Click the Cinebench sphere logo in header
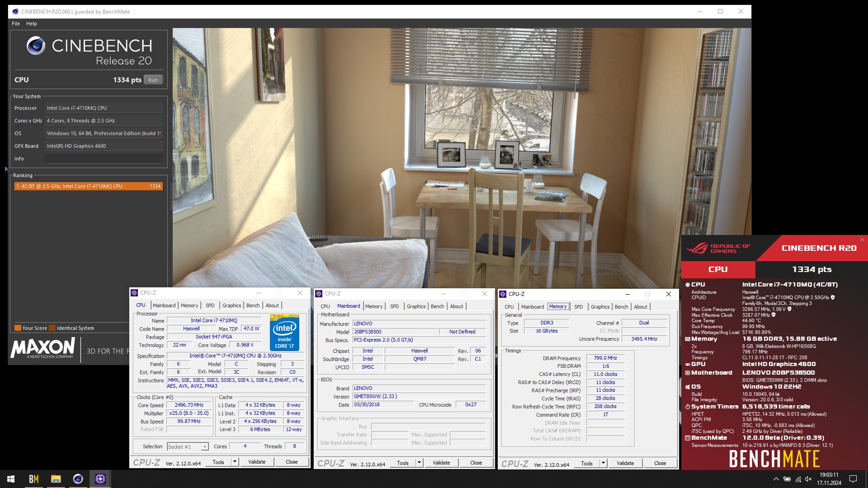868x488 pixels. click(36, 46)
